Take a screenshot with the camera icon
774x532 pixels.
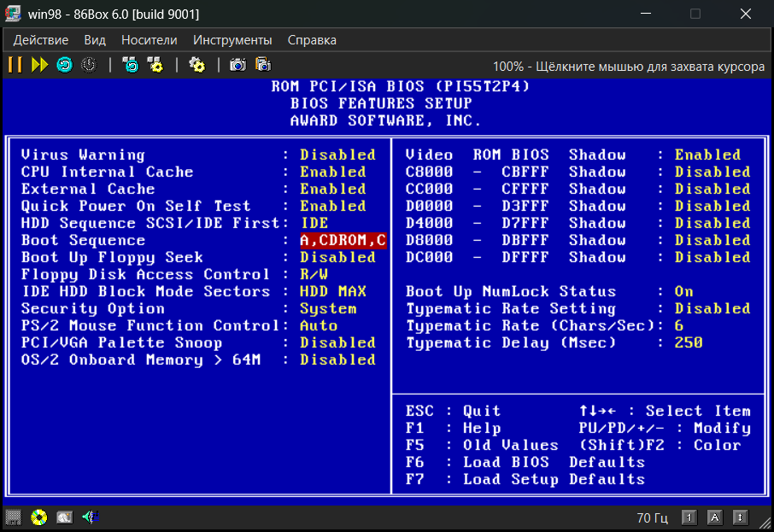point(238,65)
